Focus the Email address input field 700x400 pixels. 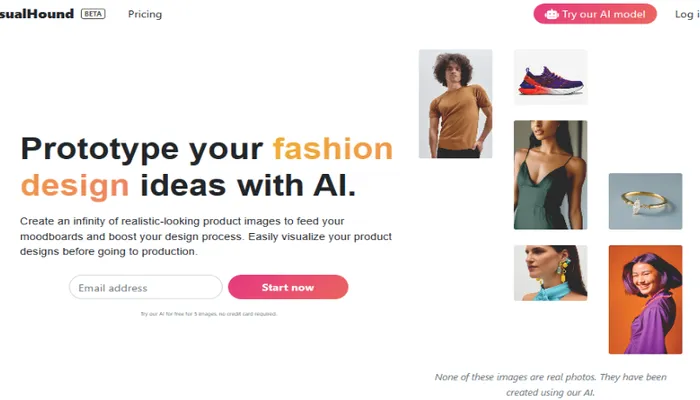pyautogui.click(x=146, y=287)
